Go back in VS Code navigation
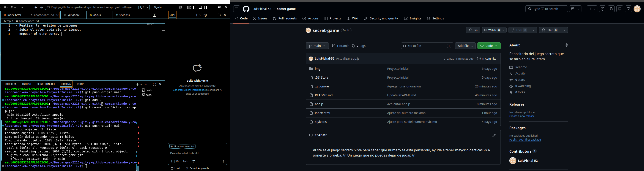Viewport: 644px width, 171px height. 36,8
